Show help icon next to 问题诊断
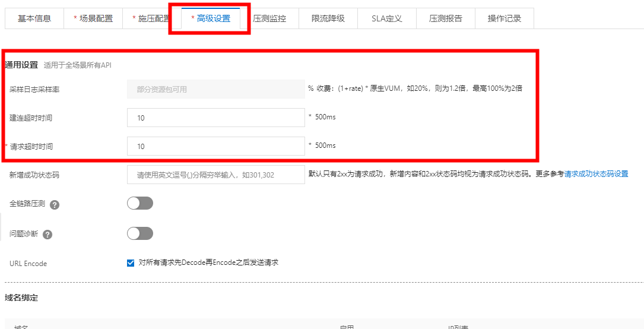 click(47, 235)
